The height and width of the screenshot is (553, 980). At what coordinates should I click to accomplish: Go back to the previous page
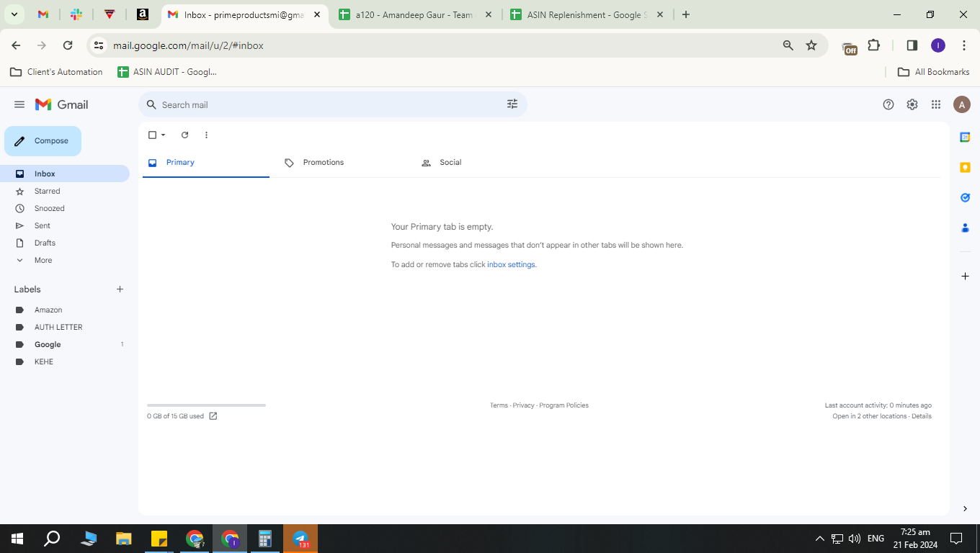pyautogui.click(x=16, y=45)
